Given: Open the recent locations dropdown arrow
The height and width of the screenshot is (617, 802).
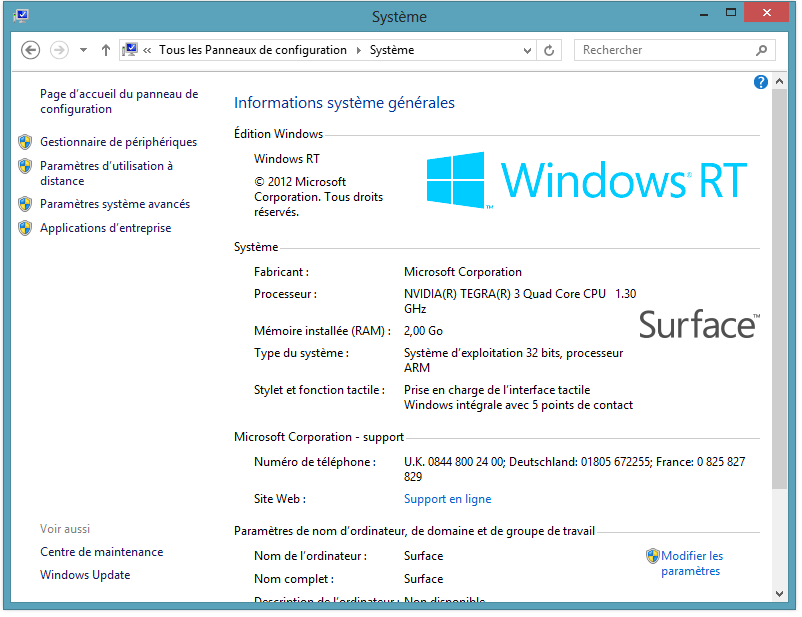Looking at the screenshot, I should click(x=83, y=50).
